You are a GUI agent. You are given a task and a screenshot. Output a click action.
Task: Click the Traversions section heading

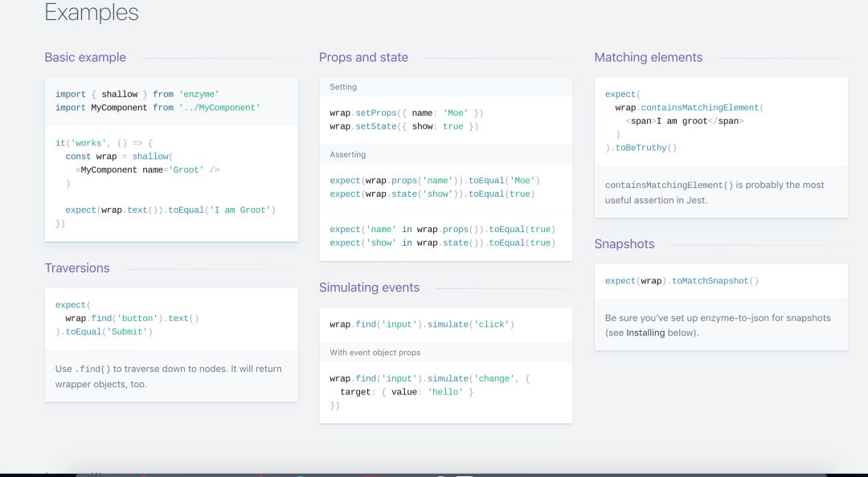tap(77, 268)
